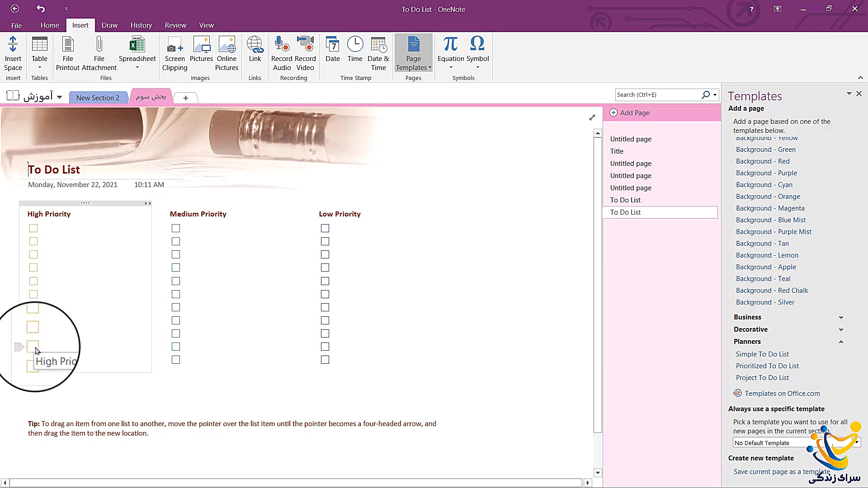The height and width of the screenshot is (488, 868).
Task: Tick the first Low Priority checkbox
Action: [325, 228]
